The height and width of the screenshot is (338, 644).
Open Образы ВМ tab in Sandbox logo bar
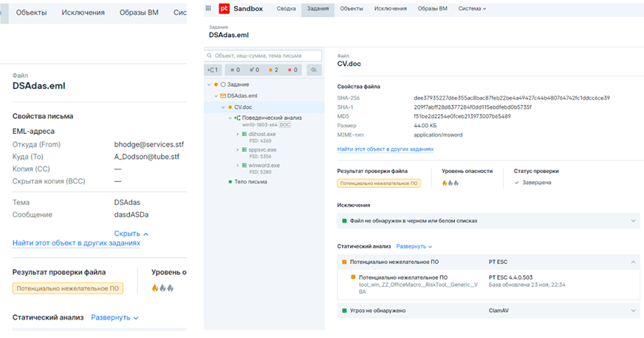[433, 8]
